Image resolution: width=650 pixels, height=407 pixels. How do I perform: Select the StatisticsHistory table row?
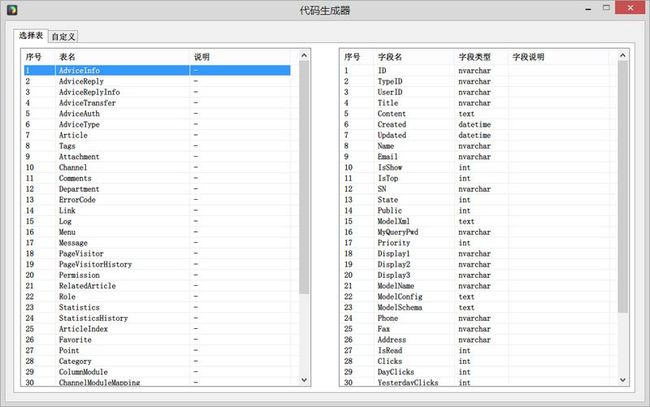157,318
